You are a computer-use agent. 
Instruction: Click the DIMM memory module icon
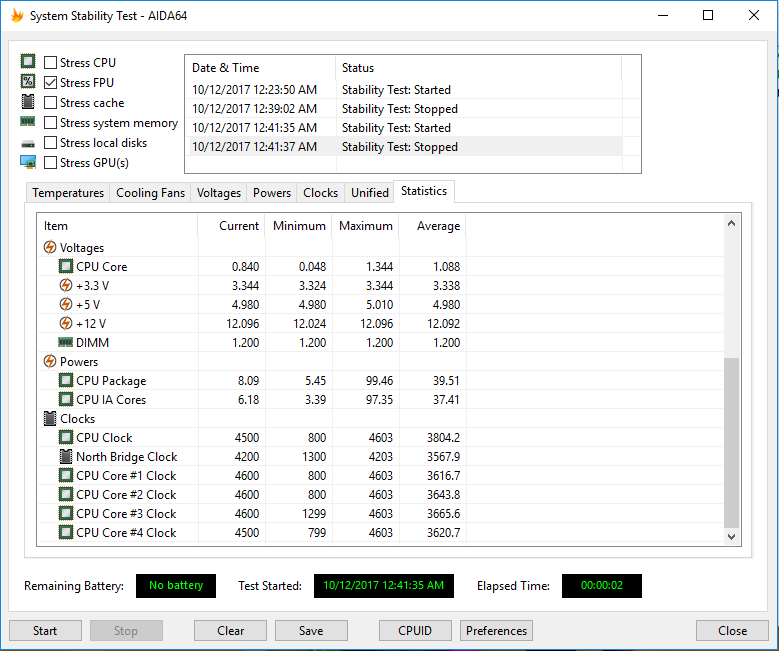(66, 342)
